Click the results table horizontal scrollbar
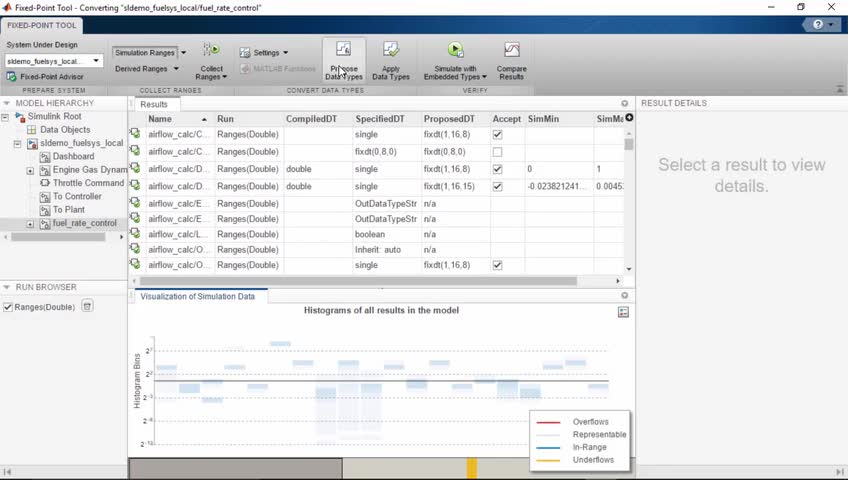 click(358, 281)
